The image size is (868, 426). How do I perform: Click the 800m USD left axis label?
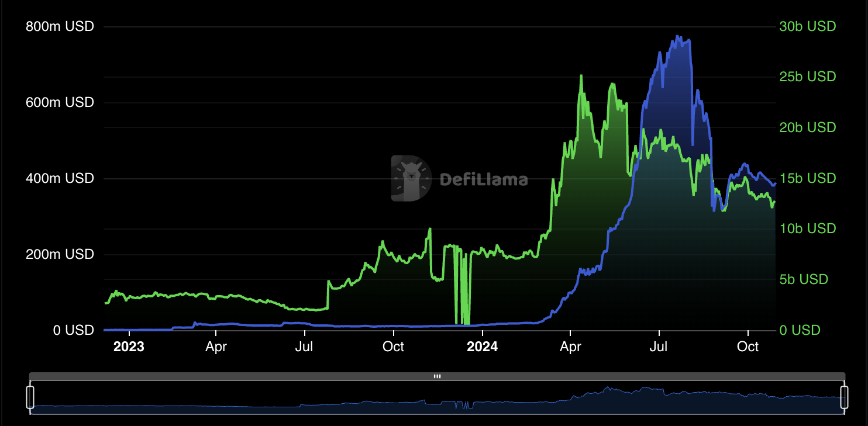pyautogui.click(x=60, y=26)
